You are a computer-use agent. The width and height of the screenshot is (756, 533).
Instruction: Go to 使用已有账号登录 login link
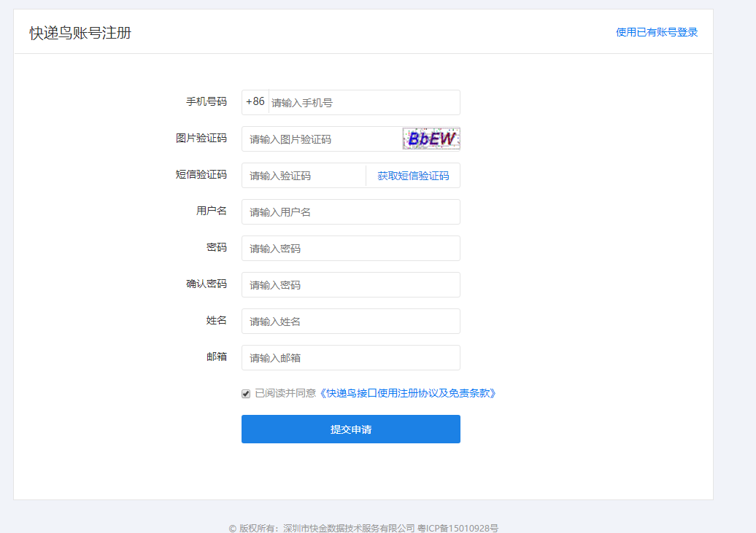[657, 32]
